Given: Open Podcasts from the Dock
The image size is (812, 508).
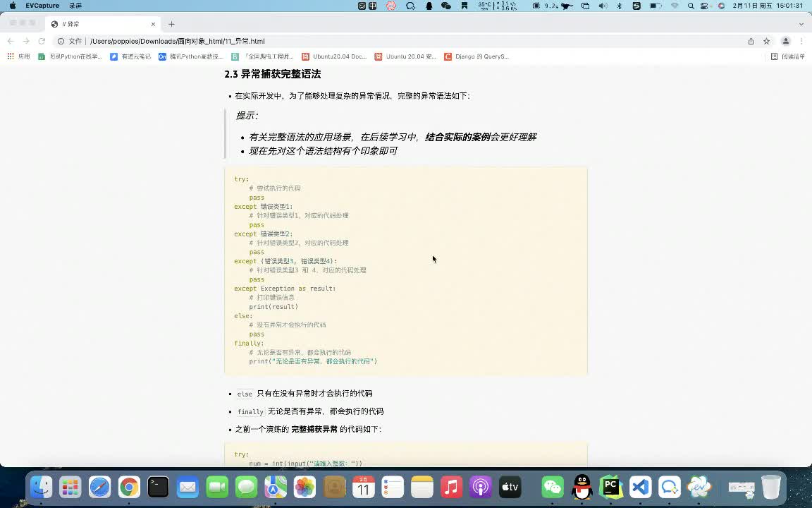Looking at the screenshot, I should 481,488.
